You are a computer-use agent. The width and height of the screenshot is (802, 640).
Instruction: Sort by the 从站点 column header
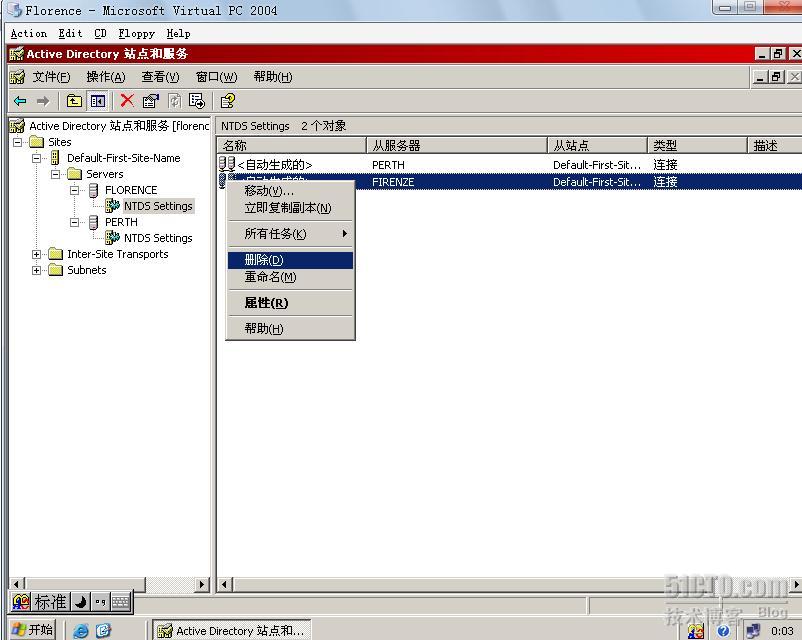[597, 146]
